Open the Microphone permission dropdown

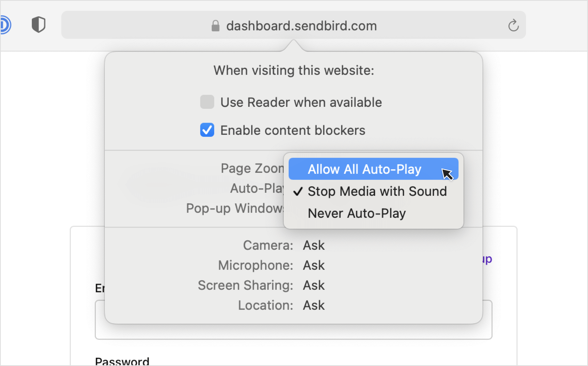pyautogui.click(x=314, y=265)
